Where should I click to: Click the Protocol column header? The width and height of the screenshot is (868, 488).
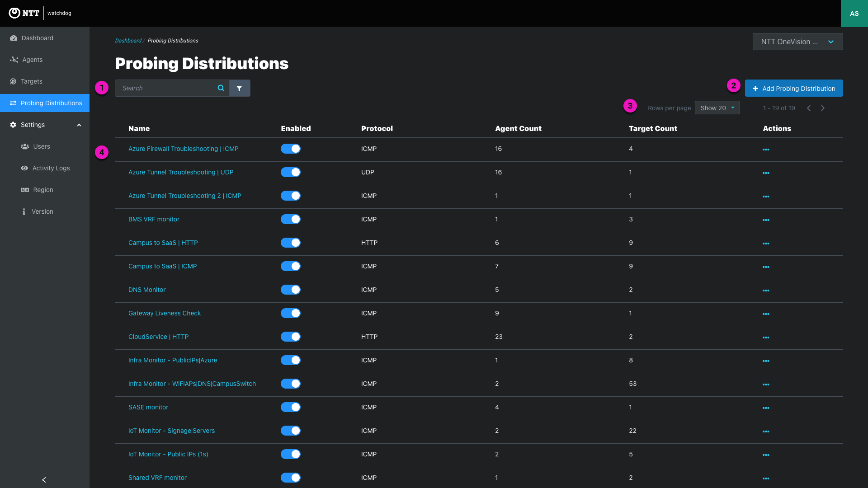click(x=377, y=128)
